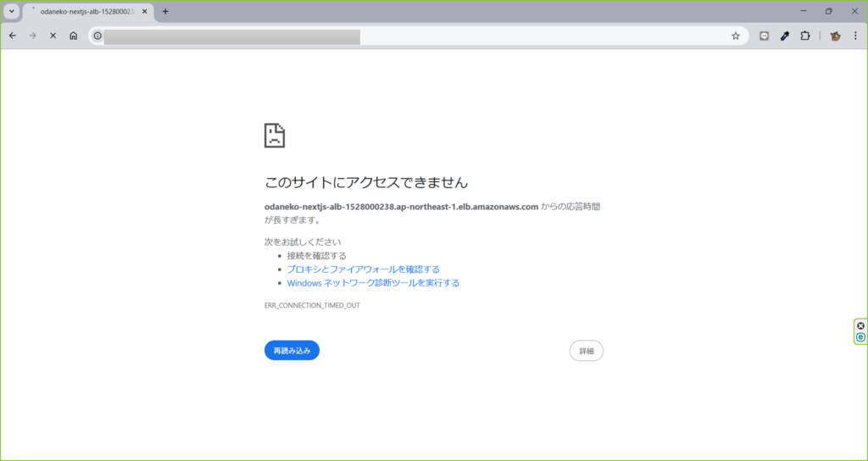The image size is (868, 461).
Task: Open the chat bubble extension in the toolbar
Action: (764, 36)
